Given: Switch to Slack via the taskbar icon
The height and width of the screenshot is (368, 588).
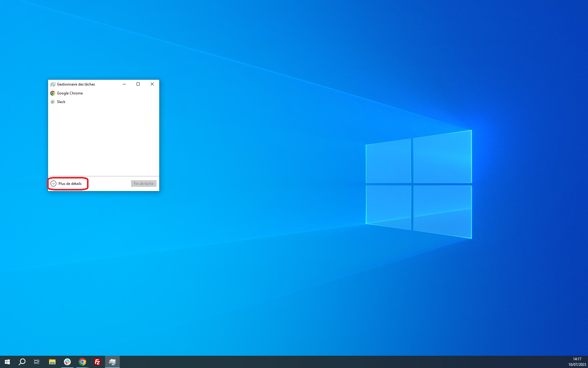Looking at the screenshot, I should 67,362.
